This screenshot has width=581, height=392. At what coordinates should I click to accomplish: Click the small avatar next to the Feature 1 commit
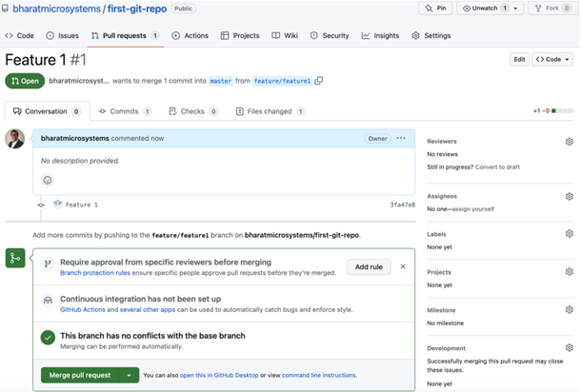pyautogui.click(x=57, y=204)
